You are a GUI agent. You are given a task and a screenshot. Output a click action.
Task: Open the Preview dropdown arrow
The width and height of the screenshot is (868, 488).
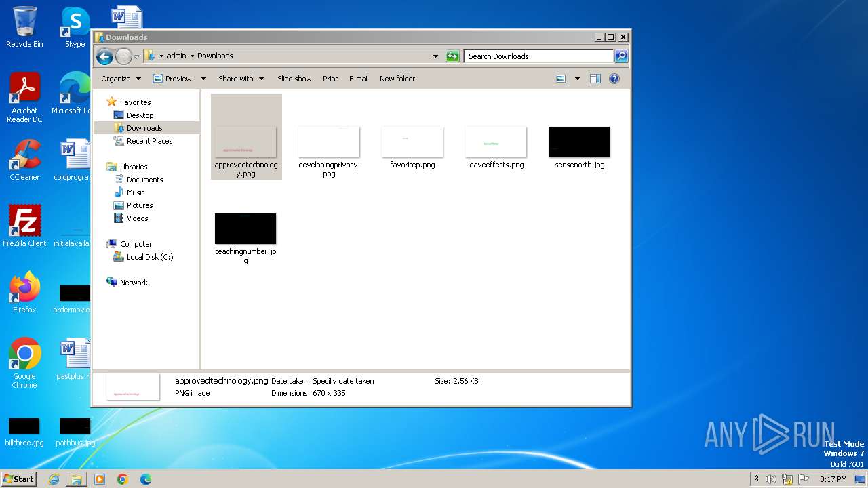[x=203, y=79]
